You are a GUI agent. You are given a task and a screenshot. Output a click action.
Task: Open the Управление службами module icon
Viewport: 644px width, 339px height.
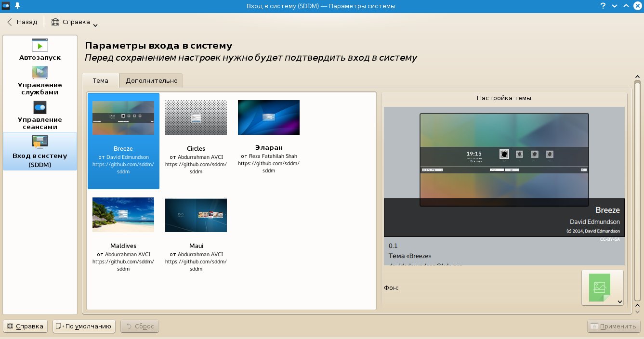click(x=40, y=73)
